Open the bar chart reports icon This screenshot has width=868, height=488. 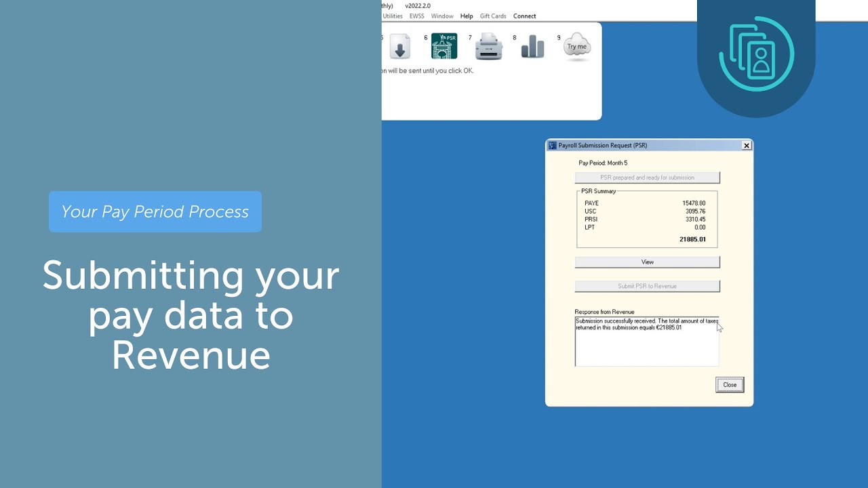pyautogui.click(x=532, y=47)
